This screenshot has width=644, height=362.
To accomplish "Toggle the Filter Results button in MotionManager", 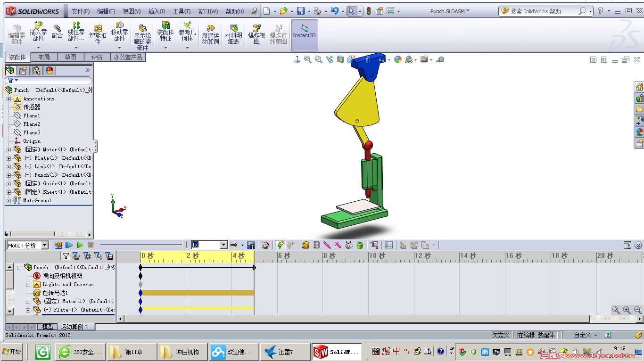I will click(109, 256).
